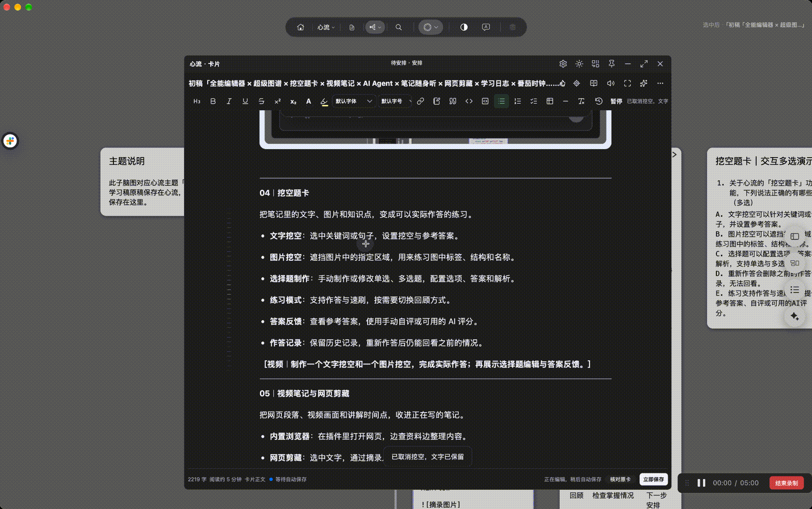
Task: Click the AI sparkle icon beside the title
Action: pos(644,83)
